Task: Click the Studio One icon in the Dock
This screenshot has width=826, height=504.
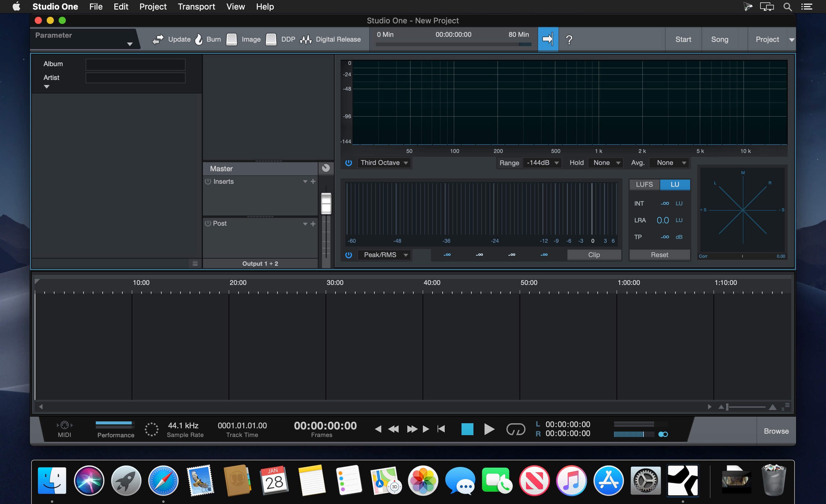Action: 683,481
